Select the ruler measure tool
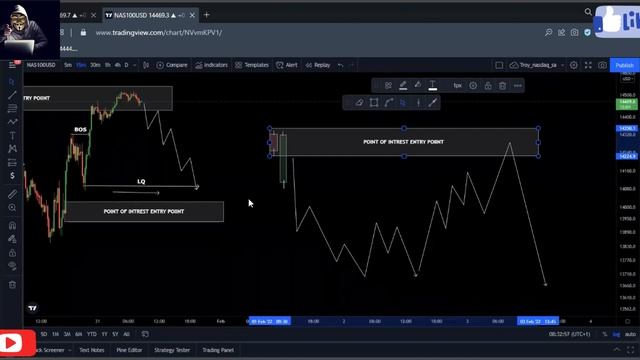This screenshot has height=360, width=640. click(12, 194)
